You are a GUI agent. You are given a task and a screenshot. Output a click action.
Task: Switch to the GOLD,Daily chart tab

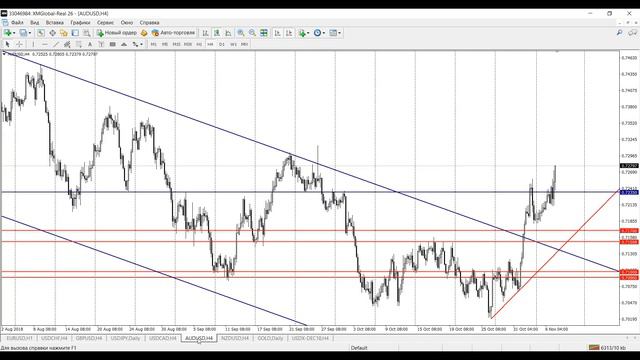click(270, 338)
